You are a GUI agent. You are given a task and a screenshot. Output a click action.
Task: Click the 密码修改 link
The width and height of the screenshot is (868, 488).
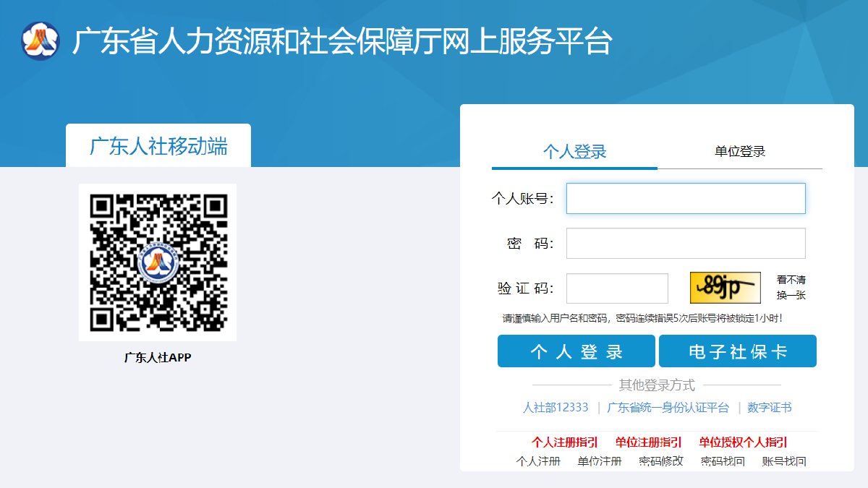tap(661, 461)
